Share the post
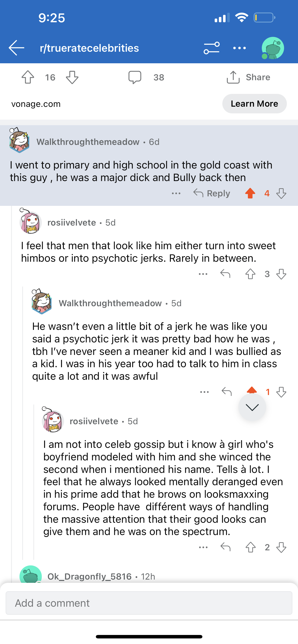The height and width of the screenshot is (644, 298). [x=249, y=77]
